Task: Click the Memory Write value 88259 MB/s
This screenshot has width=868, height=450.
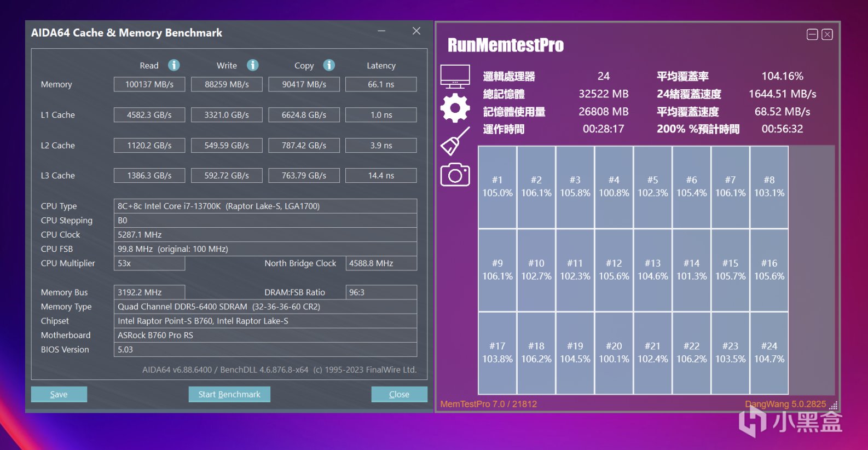Action: coord(227,84)
